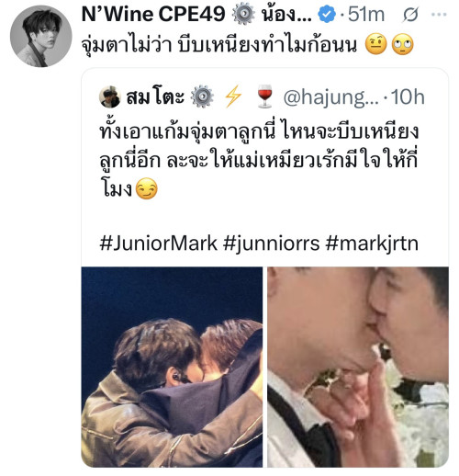The width and height of the screenshot is (459, 476).
Task: Click the lightning bolt emoji in quoted name
Action: pyautogui.click(x=233, y=96)
